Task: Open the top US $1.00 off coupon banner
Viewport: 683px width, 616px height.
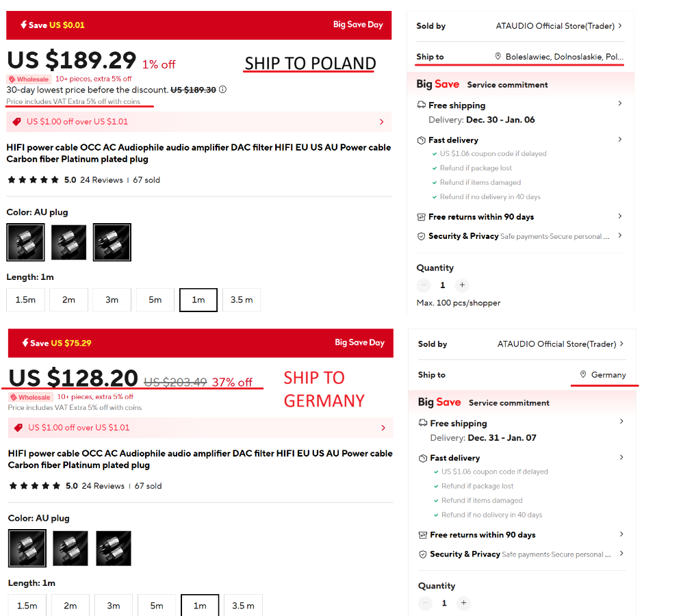Action: (x=198, y=122)
